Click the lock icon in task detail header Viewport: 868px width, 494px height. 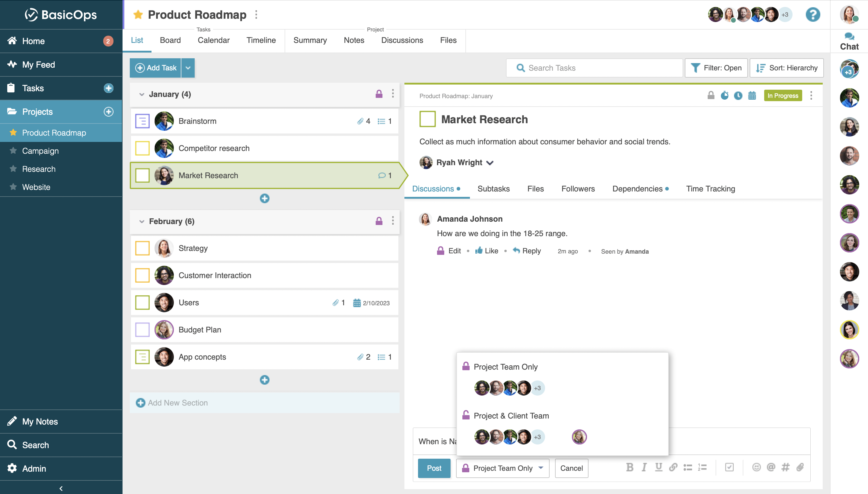(x=711, y=96)
